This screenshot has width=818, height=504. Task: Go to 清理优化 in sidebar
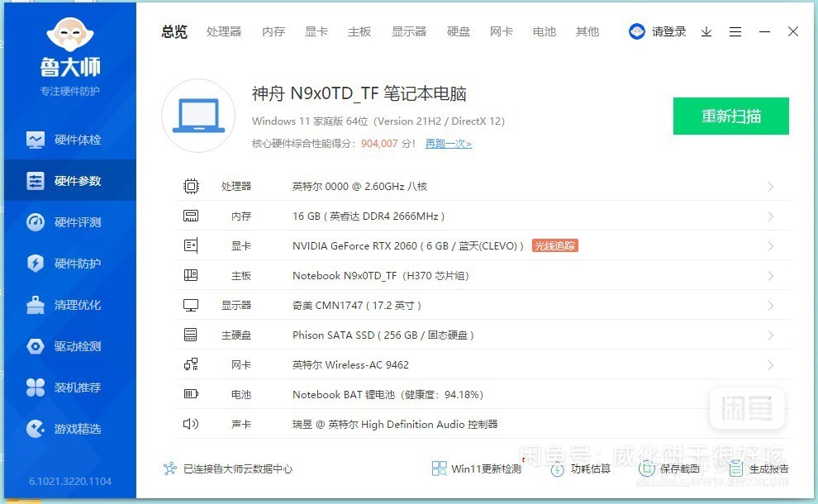pyautogui.click(x=68, y=305)
